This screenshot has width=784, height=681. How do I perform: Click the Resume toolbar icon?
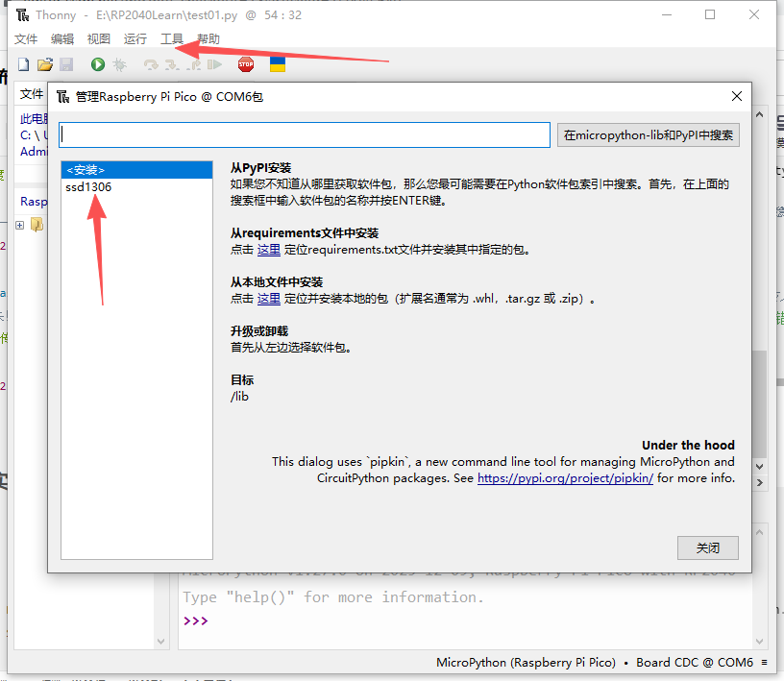pos(214,64)
